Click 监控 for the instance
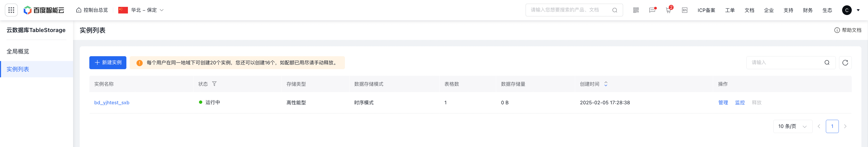The image size is (868, 147). point(740,102)
